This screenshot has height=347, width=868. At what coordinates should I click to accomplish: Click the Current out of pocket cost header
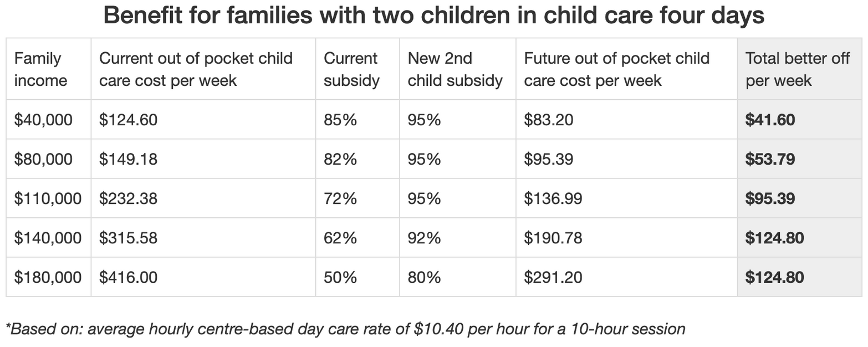tap(196, 69)
